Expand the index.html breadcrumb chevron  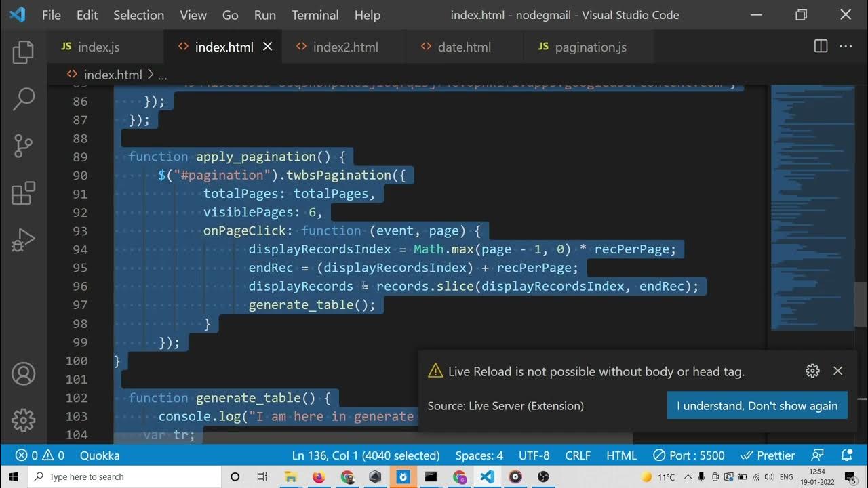(x=150, y=75)
